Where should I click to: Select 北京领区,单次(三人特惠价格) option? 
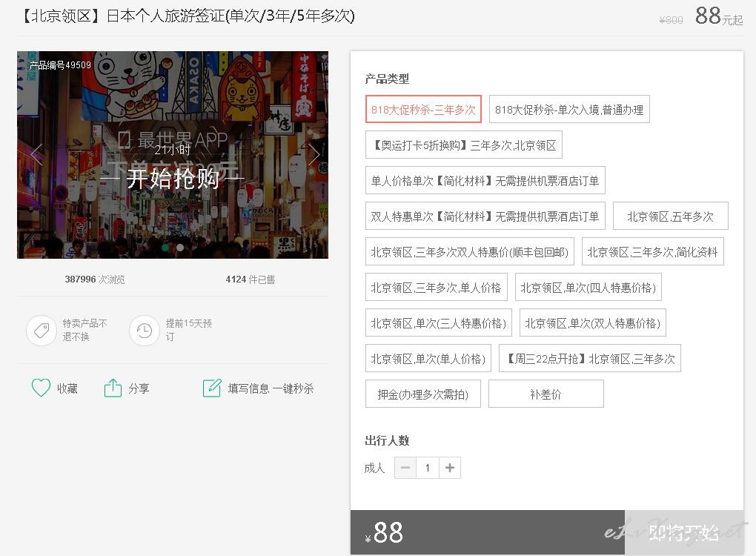(439, 323)
